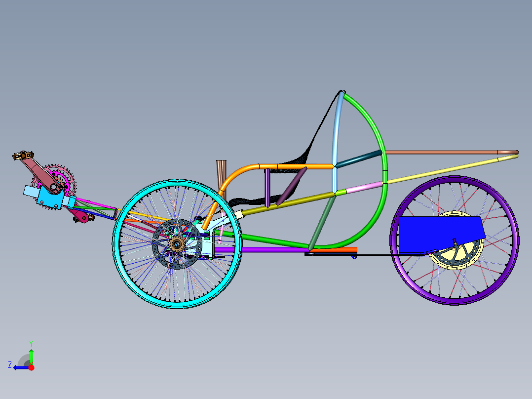Select the dark purple diagonal seat strut

click(292, 186)
